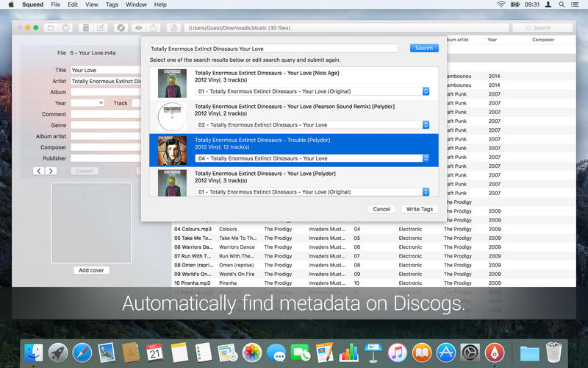
Task: Click the Add cover button
Action: coord(91,270)
